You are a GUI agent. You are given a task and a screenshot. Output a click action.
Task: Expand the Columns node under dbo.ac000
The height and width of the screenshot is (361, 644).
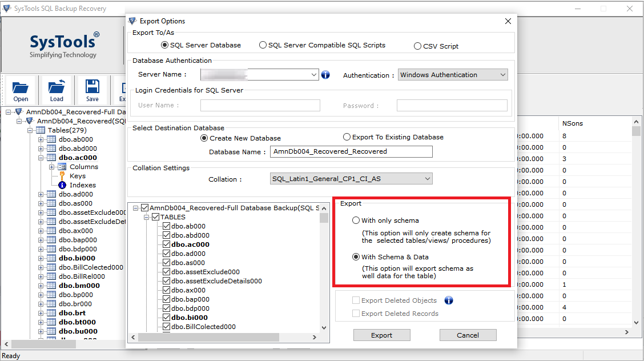[52, 167]
